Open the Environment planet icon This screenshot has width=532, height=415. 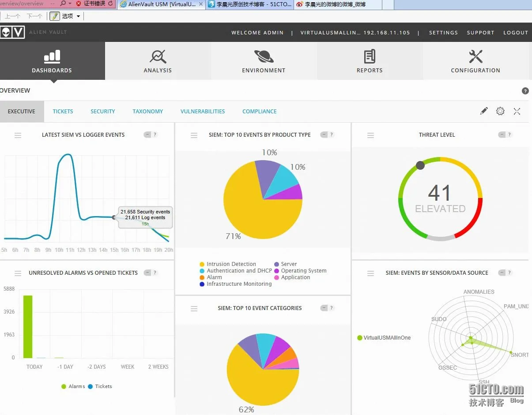click(264, 56)
